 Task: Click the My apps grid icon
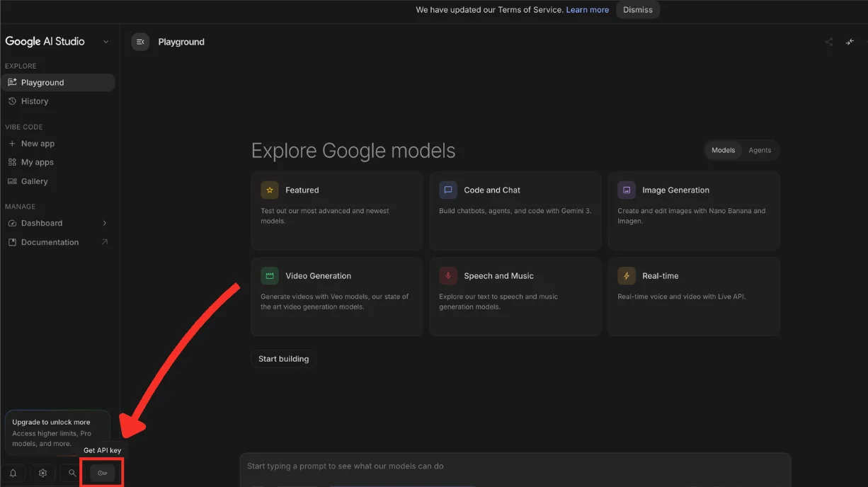[12, 162]
